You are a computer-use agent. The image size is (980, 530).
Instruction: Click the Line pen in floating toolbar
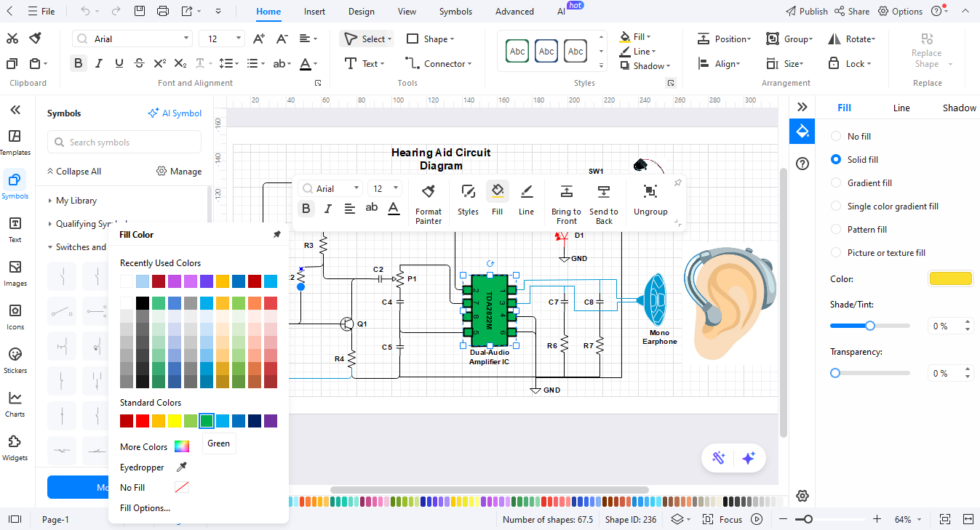(526, 192)
